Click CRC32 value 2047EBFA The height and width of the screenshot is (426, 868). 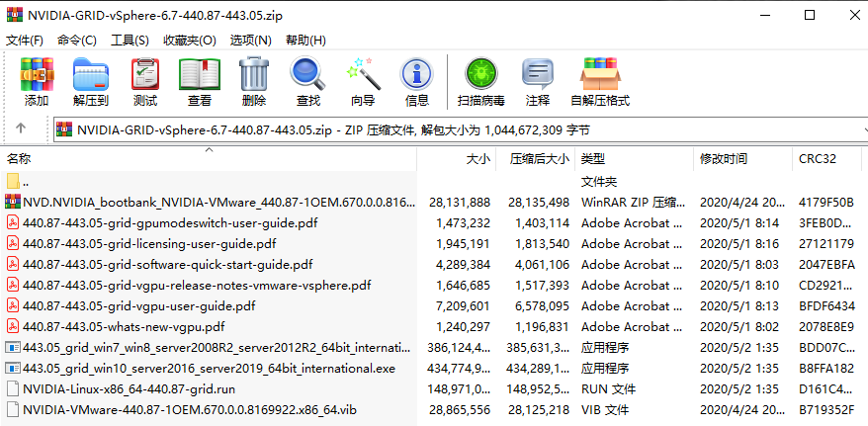(x=826, y=265)
